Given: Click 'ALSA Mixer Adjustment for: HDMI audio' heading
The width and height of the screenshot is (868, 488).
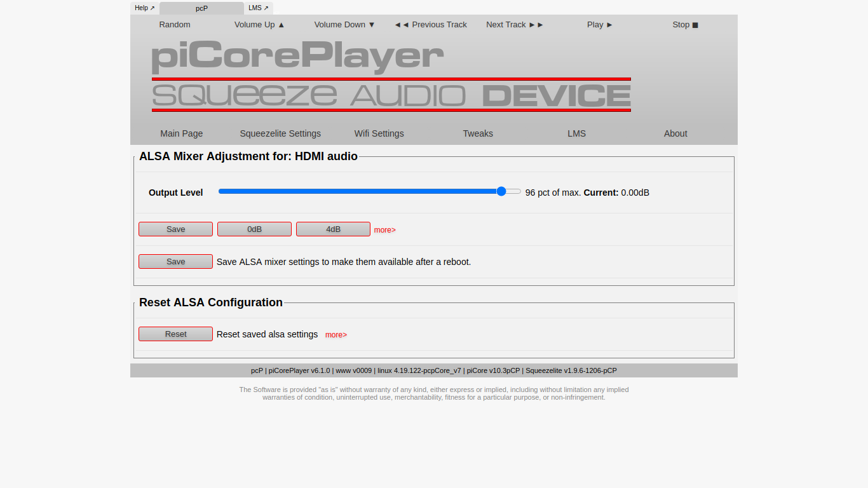Looking at the screenshot, I should [x=248, y=156].
